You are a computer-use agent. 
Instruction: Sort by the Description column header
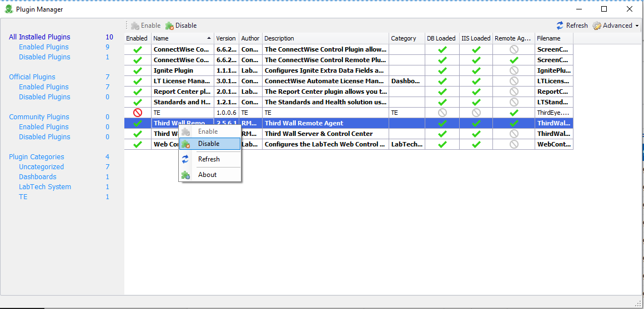point(326,38)
